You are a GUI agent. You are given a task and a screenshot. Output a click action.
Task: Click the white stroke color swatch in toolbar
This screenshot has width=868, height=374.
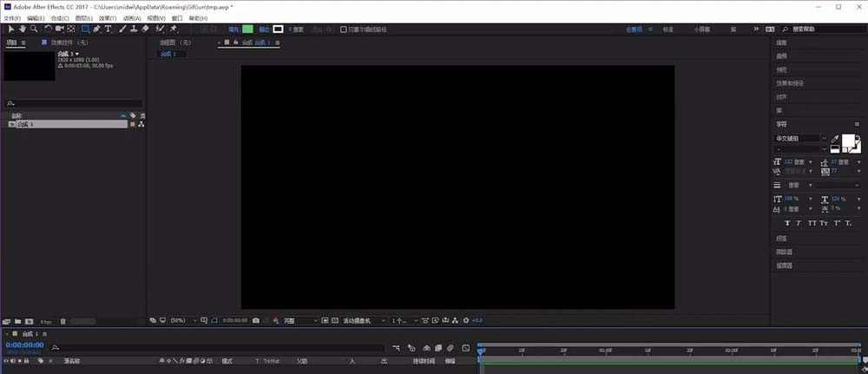click(x=278, y=30)
